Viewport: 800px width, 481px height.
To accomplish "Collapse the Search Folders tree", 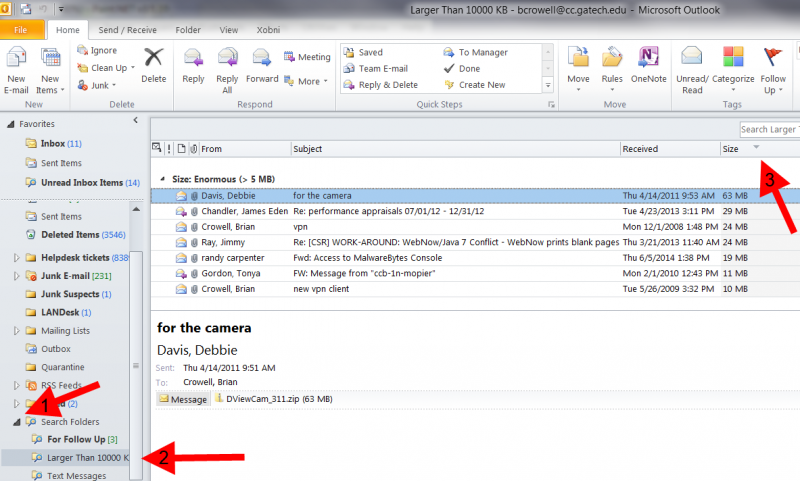I will click(16, 423).
